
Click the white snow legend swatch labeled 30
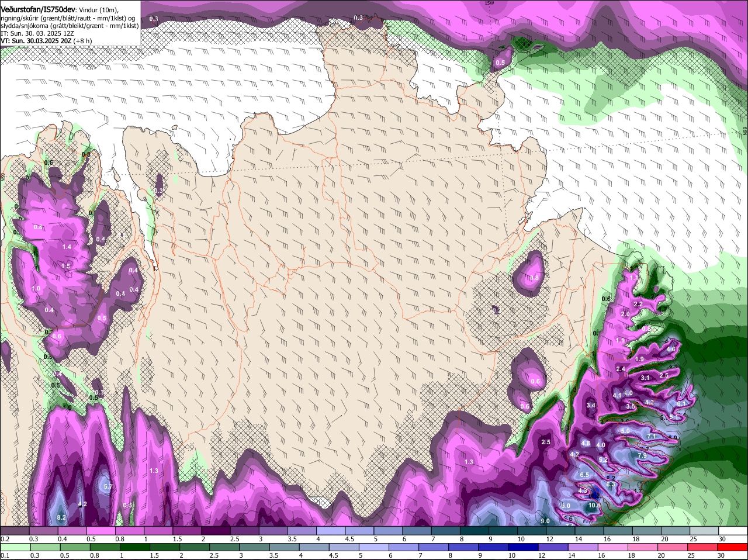[x=733, y=531]
